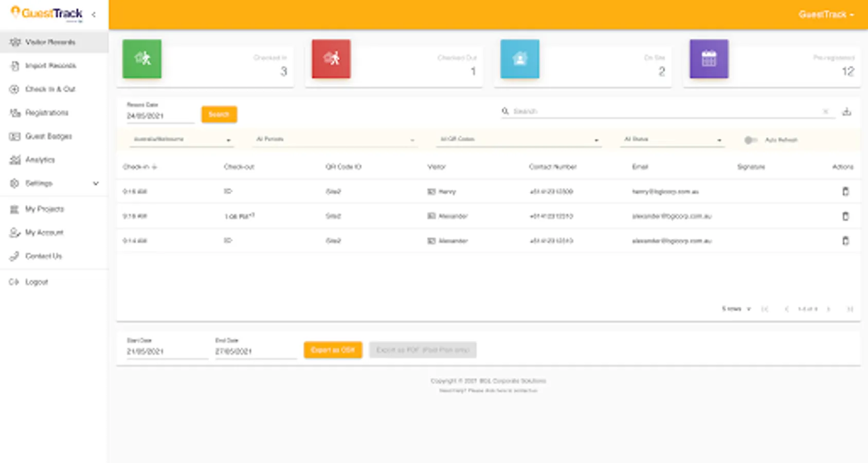Click the Signature column header

(x=751, y=167)
